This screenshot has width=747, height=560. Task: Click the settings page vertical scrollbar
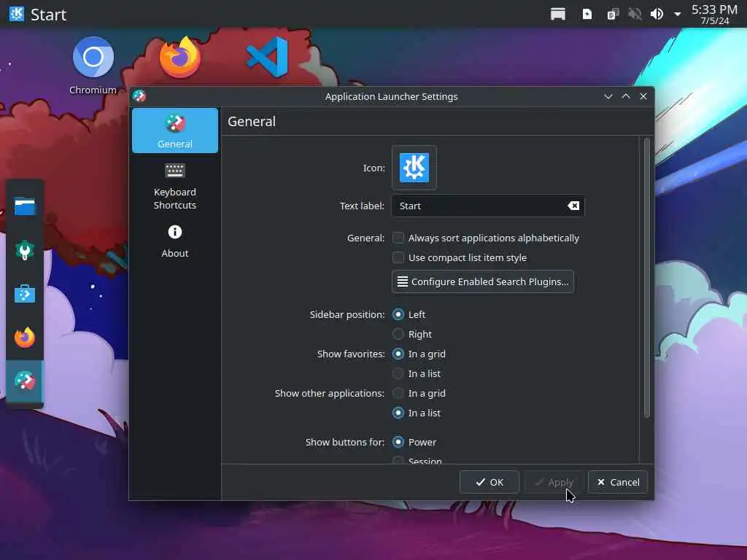click(x=646, y=278)
